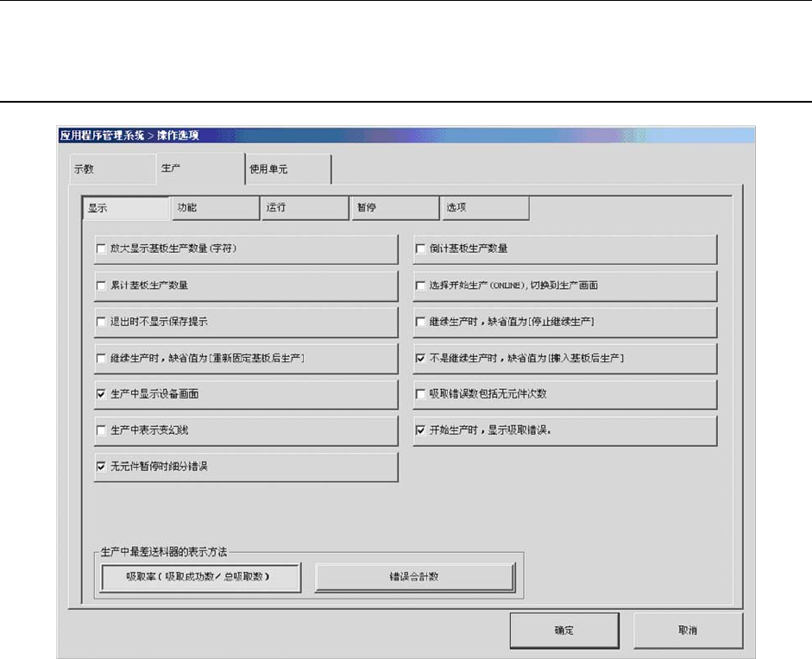Click the 应用程序管理系统 > 操作选项 title bar
The image size is (812, 659).
click(406, 135)
